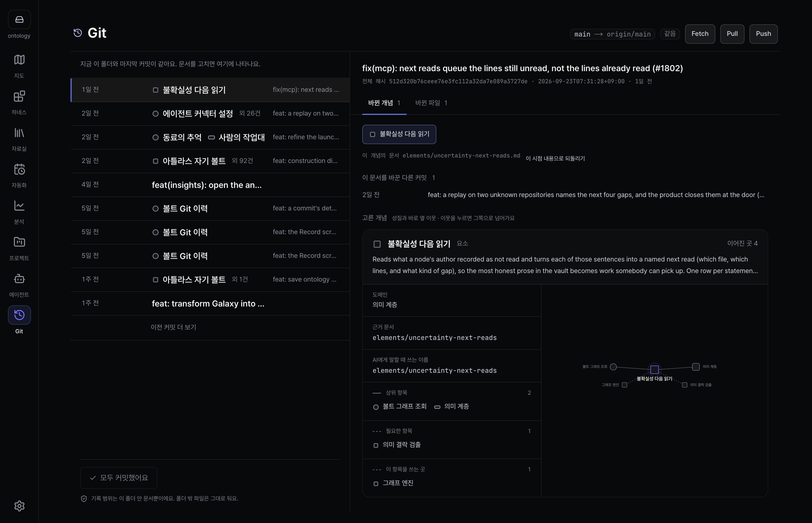The image size is (812, 523).
Task: Select the 동료의 추억 commit row
Action: [210, 137]
